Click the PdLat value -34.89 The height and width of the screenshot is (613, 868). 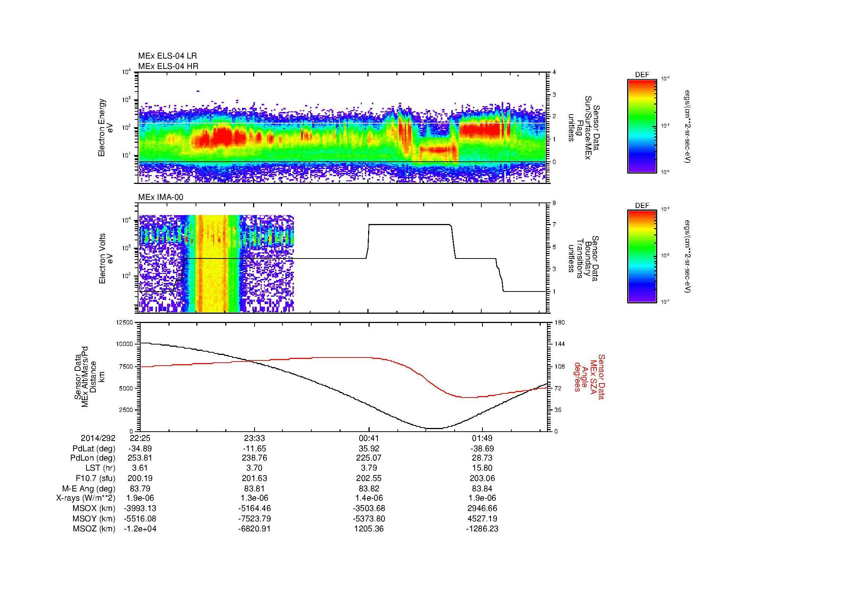140,449
